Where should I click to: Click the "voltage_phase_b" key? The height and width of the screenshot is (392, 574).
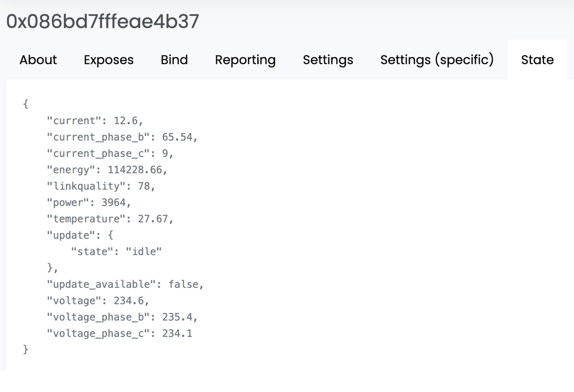[x=98, y=317]
